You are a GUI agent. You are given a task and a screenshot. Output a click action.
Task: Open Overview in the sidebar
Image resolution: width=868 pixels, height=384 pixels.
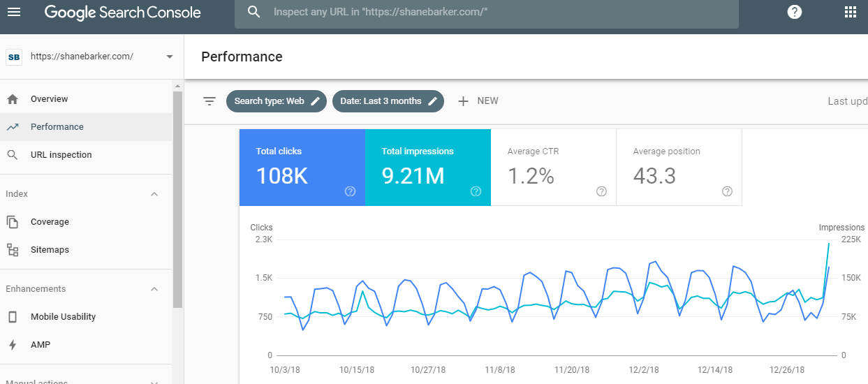[x=49, y=99]
